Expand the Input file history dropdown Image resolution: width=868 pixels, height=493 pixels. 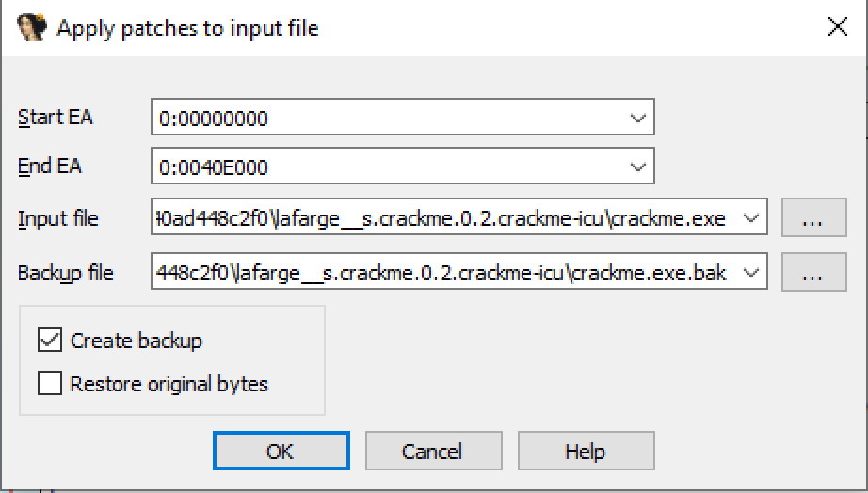click(x=751, y=218)
